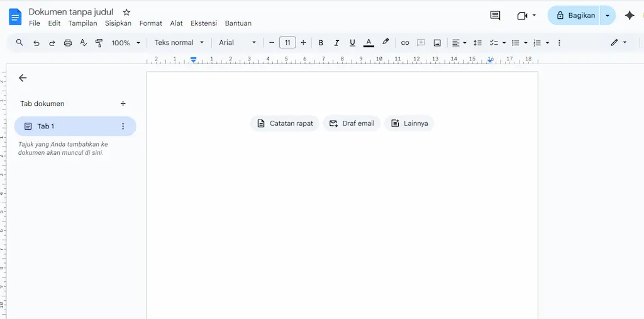
Task: Open the Format menu
Action: [x=151, y=23]
